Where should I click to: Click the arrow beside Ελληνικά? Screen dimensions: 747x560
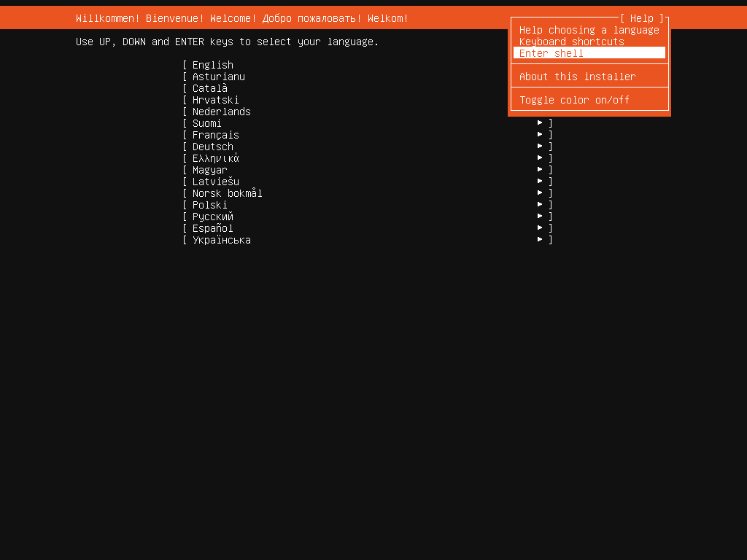click(x=540, y=158)
